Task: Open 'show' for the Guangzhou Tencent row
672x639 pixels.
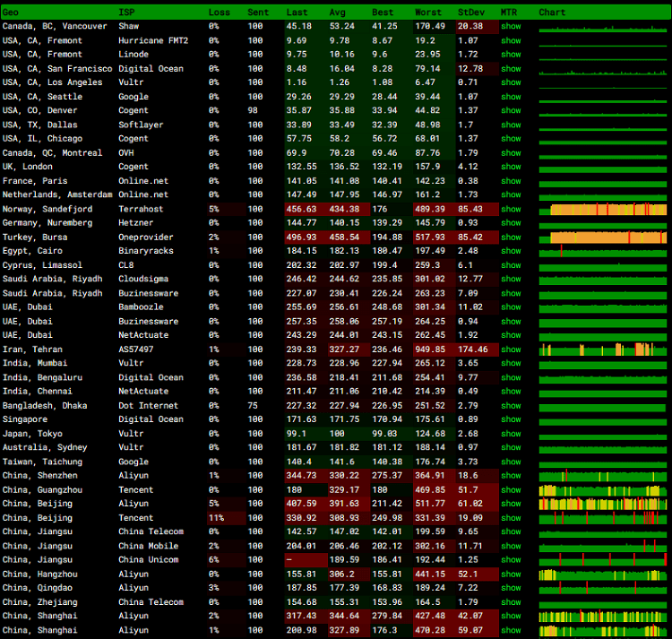Action: [511, 490]
